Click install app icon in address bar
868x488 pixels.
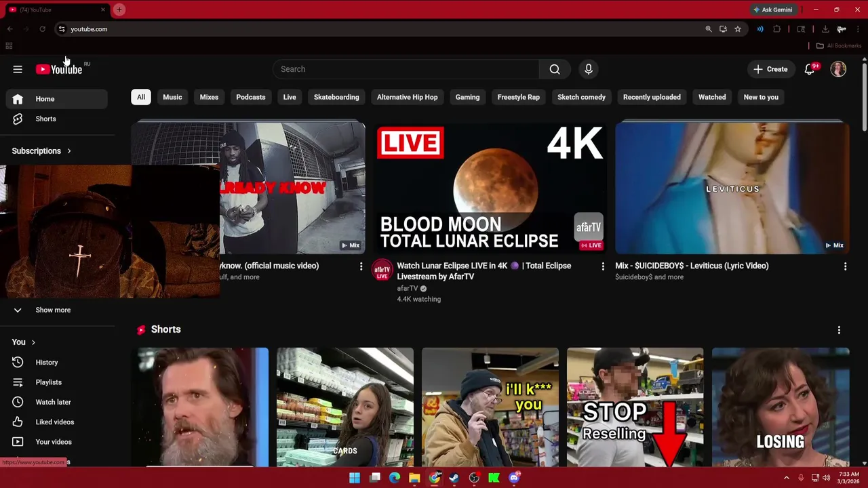point(723,29)
